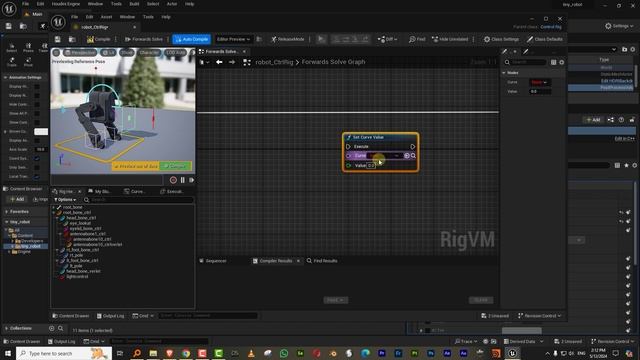Open the Curve pin name dropdown on node
This screenshot has height=360, width=640.
tap(384, 156)
